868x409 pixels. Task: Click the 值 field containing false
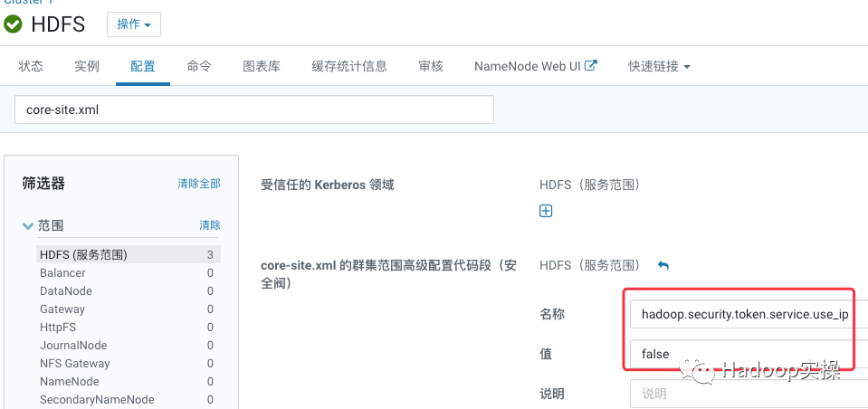[744, 354]
